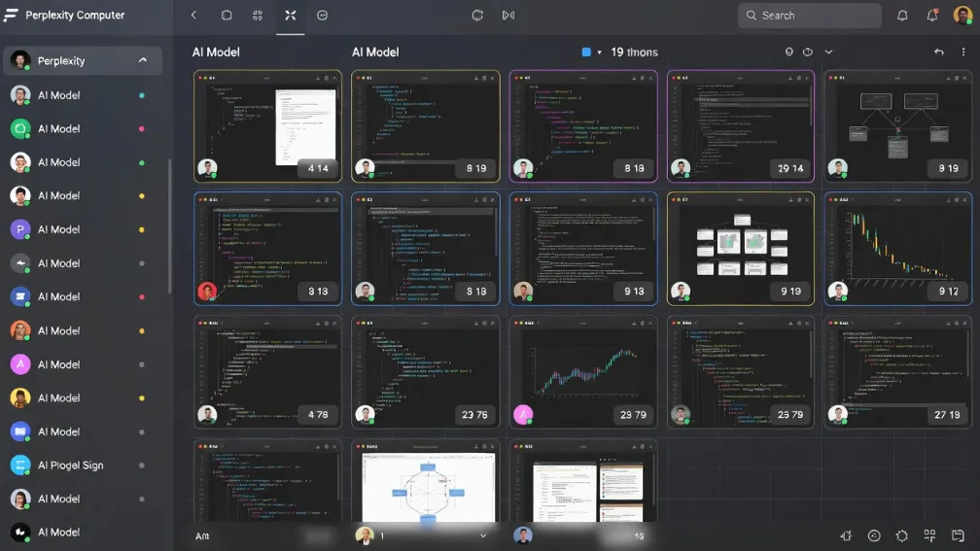Collapse the Perplexity sidebar section
The image size is (980, 551).
(143, 60)
